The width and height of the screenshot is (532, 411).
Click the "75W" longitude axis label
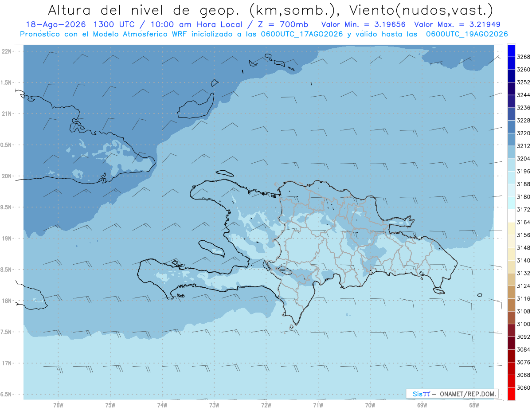point(110,405)
